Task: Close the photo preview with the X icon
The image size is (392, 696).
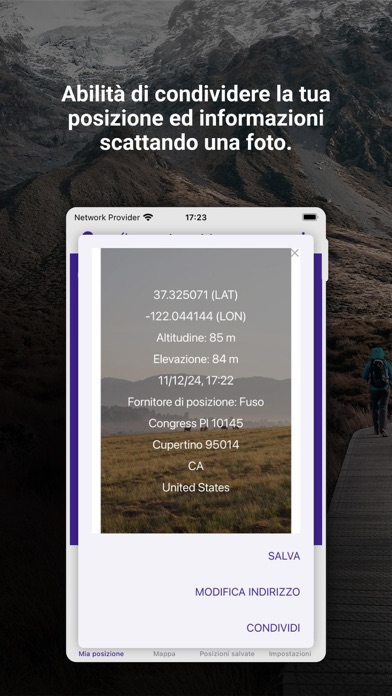Action: tap(294, 253)
